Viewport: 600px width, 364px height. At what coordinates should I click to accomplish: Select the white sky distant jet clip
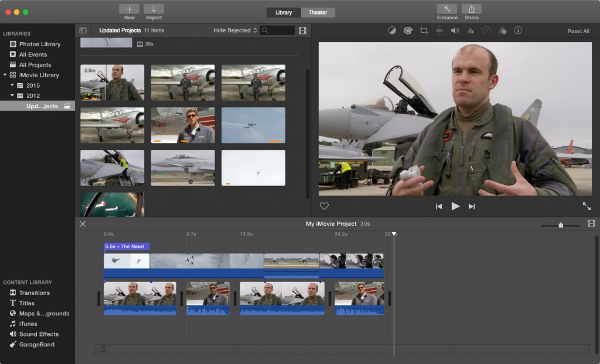point(253,168)
